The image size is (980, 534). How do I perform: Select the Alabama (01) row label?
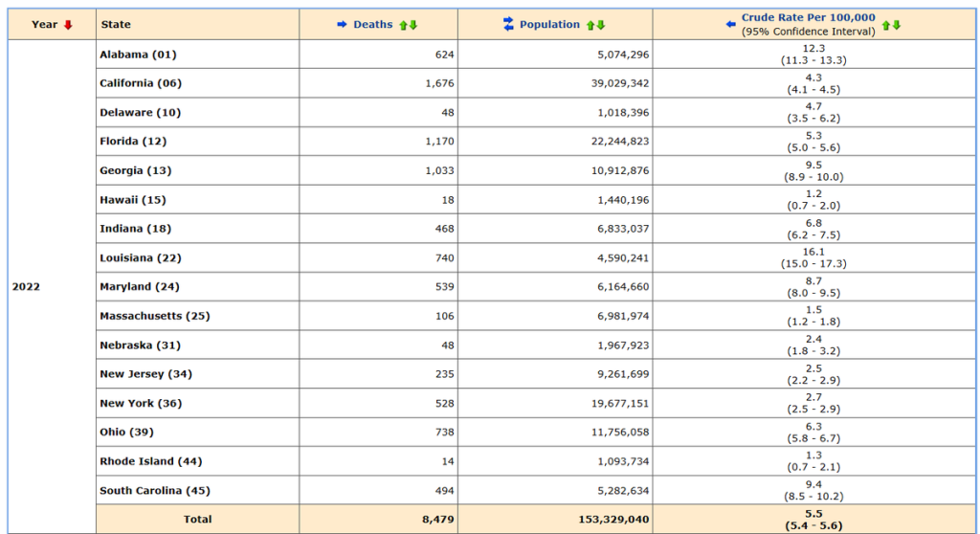[138, 55]
